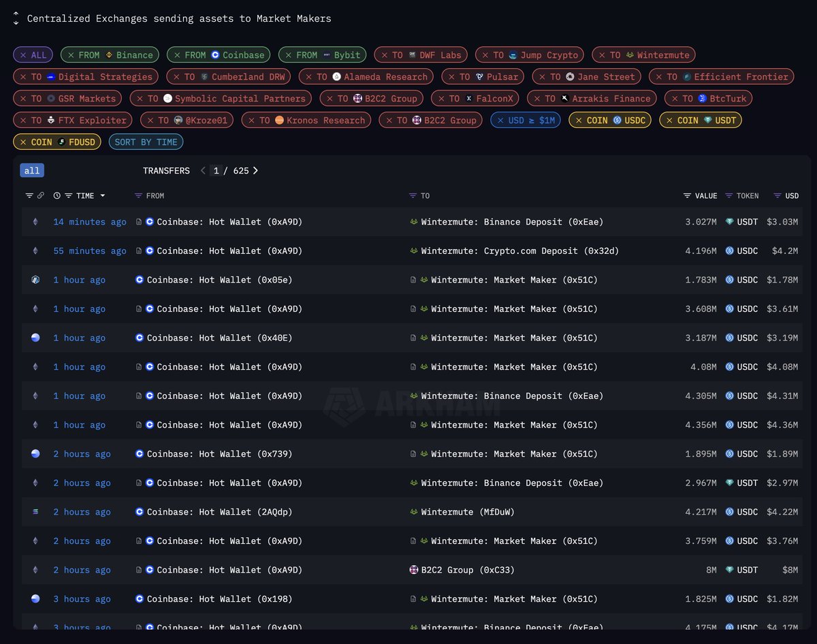Collapse the Centralized Exchanges panel with the up-down arrows
Image resolution: width=817 pixels, height=644 pixels.
[x=16, y=19]
